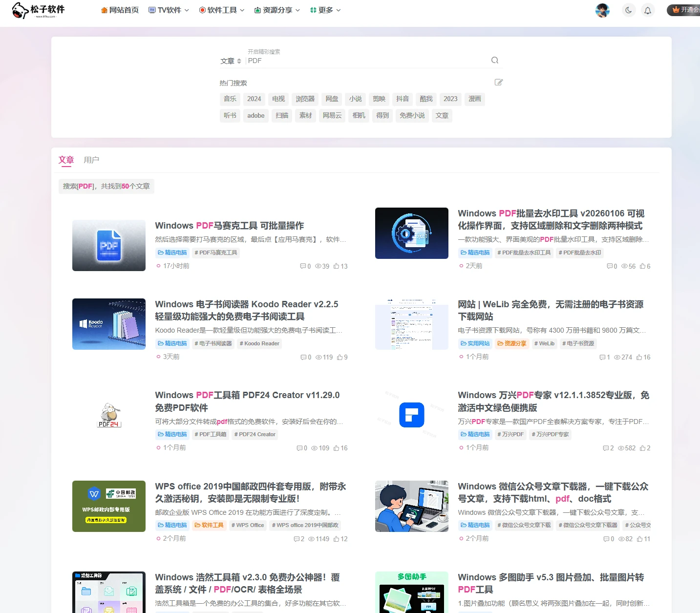Image resolution: width=700 pixels, height=613 pixels.
Task: Click the # PDF24 Creator tag
Action: point(255,434)
